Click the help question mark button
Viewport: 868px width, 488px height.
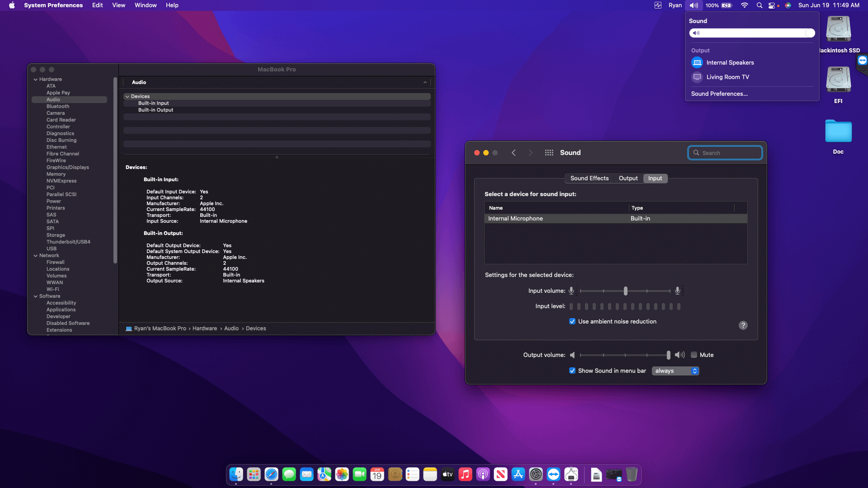[x=743, y=325]
